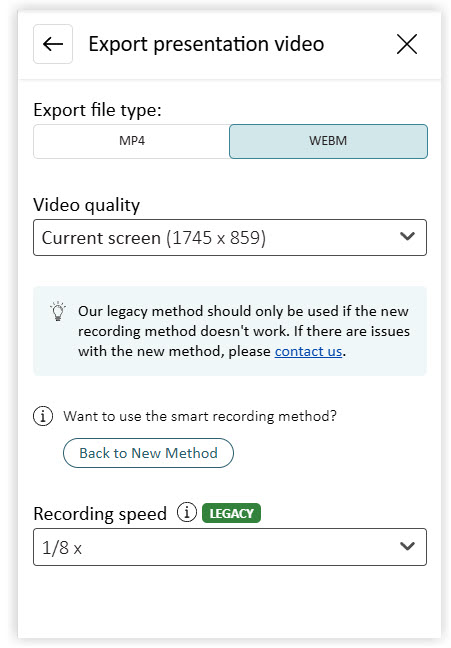Click info icon beside smart recording question
The height and width of the screenshot is (648, 451).
point(43,416)
